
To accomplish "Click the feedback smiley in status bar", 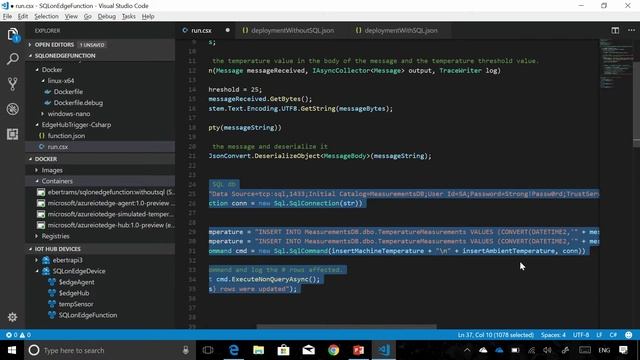I will [x=629, y=335].
